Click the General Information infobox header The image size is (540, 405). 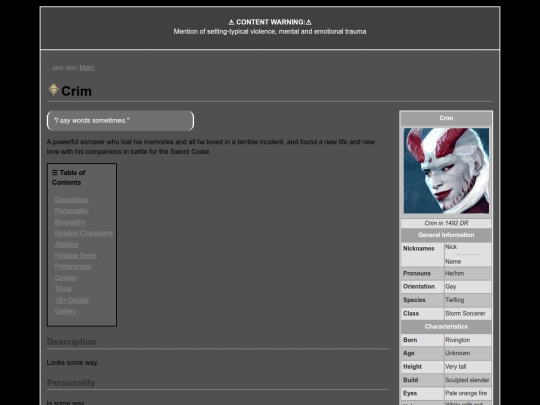(x=446, y=235)
